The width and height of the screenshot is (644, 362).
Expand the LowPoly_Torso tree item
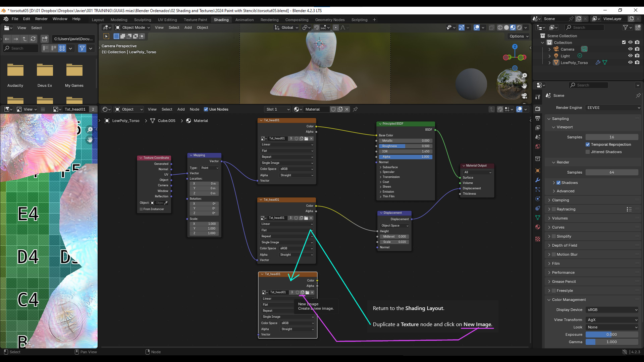tap(549, 63)
